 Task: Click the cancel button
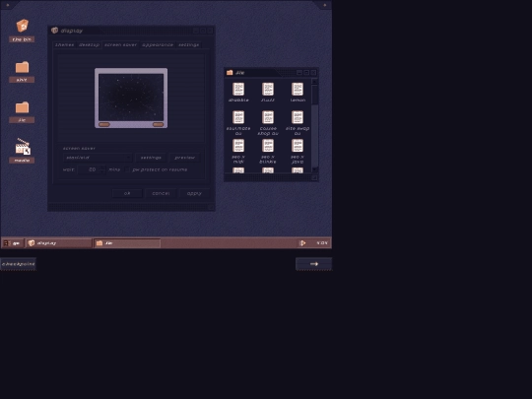tap(161, 193)
